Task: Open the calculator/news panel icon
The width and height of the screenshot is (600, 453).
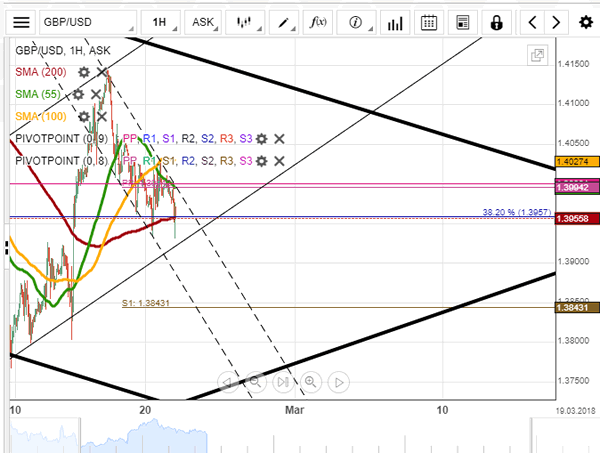Action: click(463, 23)
